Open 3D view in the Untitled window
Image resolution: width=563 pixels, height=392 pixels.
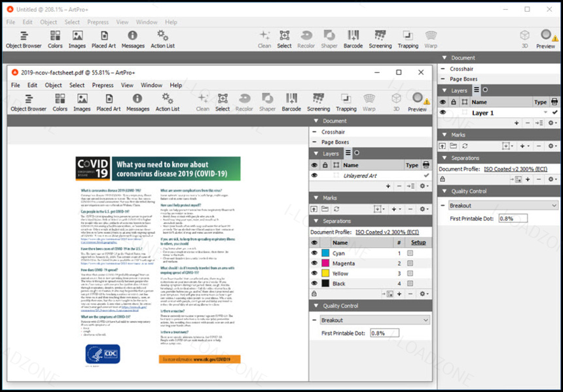tap(524, 39)
